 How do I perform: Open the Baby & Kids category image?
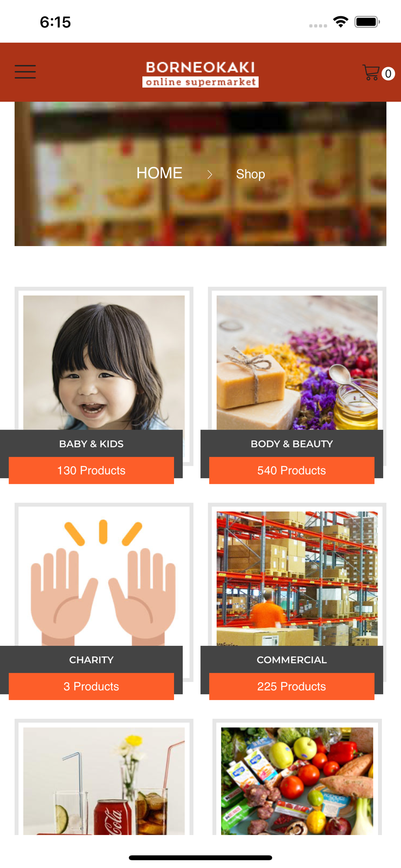(x=104, y=362)
